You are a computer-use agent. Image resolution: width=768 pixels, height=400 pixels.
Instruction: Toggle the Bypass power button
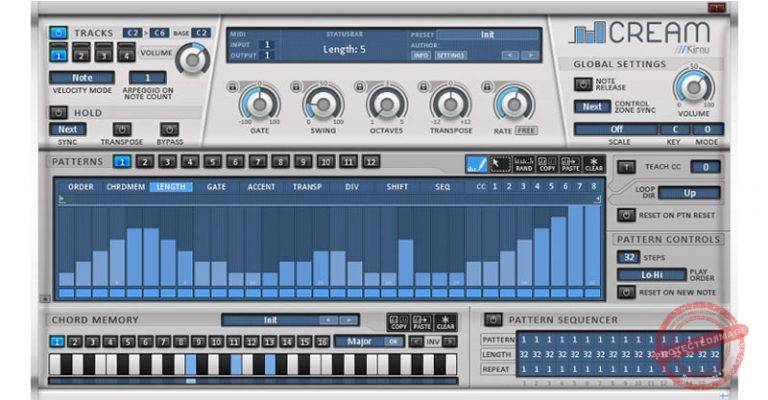coord(169,130)
